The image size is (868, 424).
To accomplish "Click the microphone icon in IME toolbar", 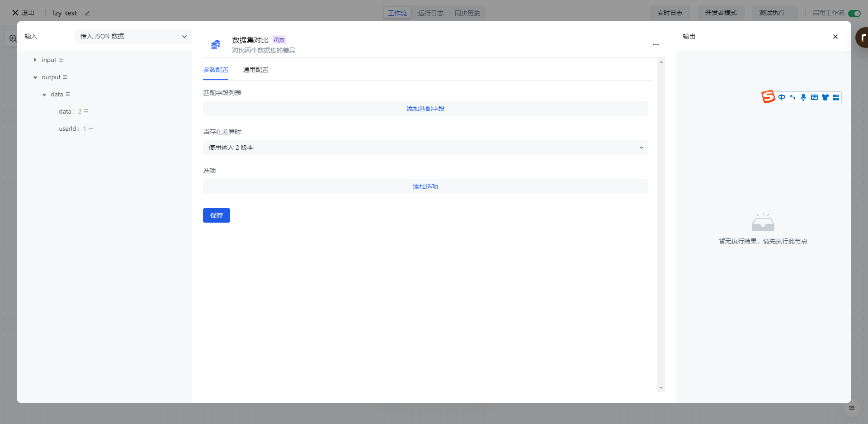I will (x=803, y=97).
